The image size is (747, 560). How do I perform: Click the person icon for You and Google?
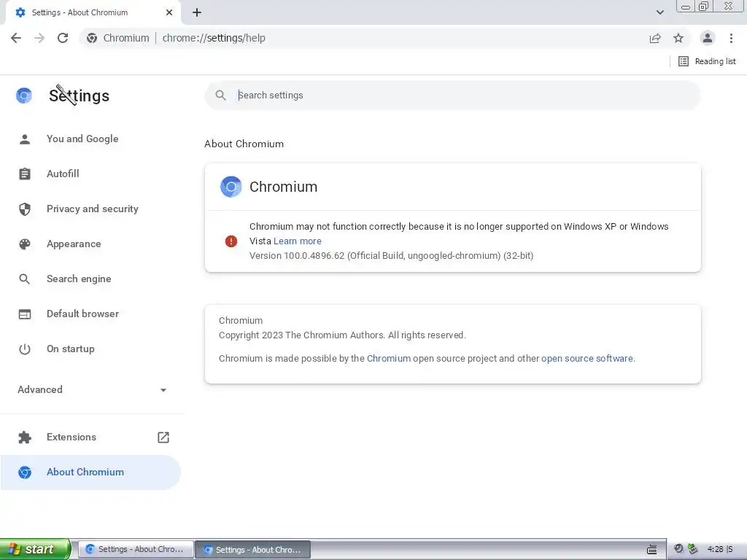tap(25, 139)
